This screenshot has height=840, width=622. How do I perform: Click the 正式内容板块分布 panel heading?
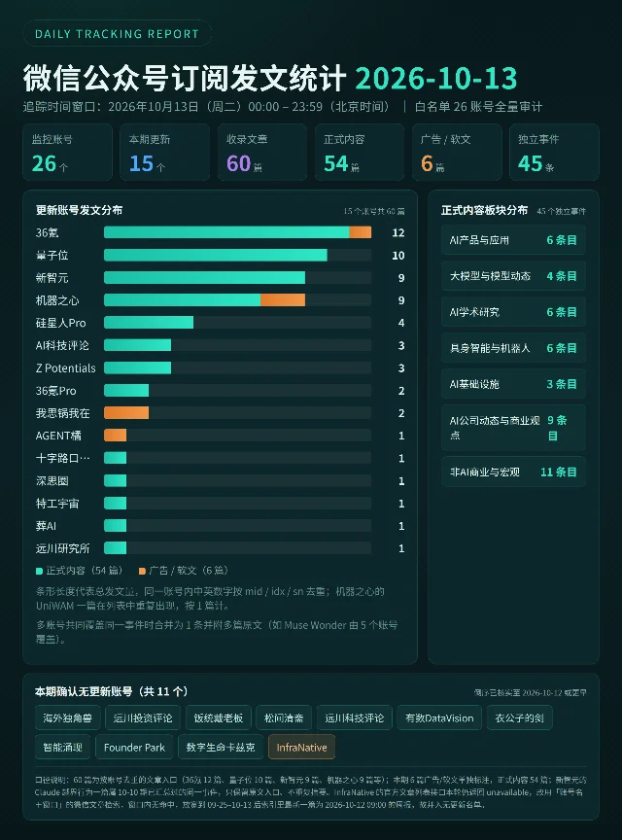(x=484, y=210)
